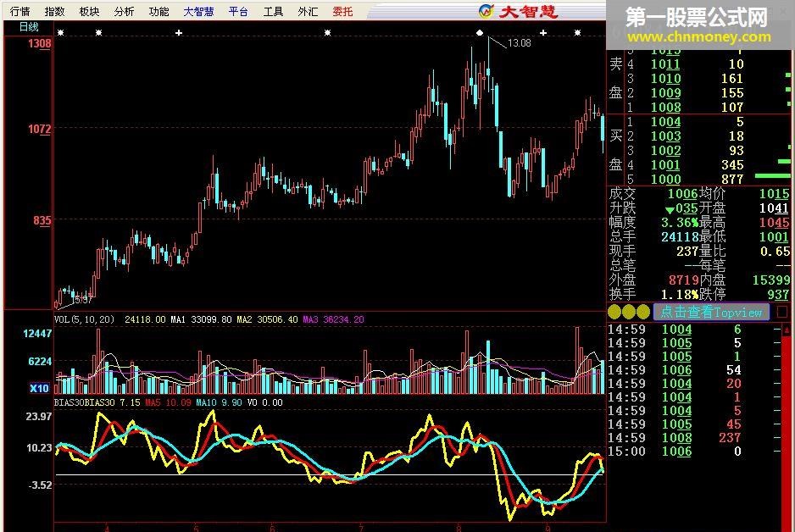Screen dimensions: 795x532
Task: Click the 1308 price axis label
Action: coord(40,43)
